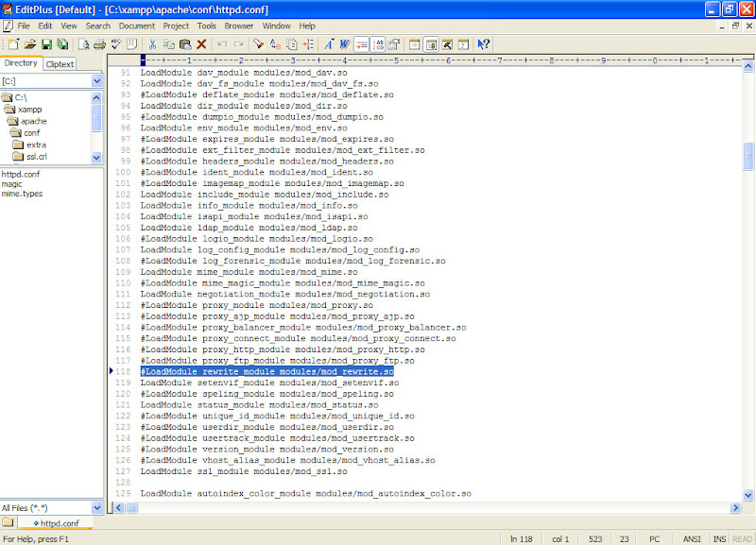The height and width of the screenshot is (545, 756).
Task: Open the Replace tool icon
Action: (x=275, y=44)
